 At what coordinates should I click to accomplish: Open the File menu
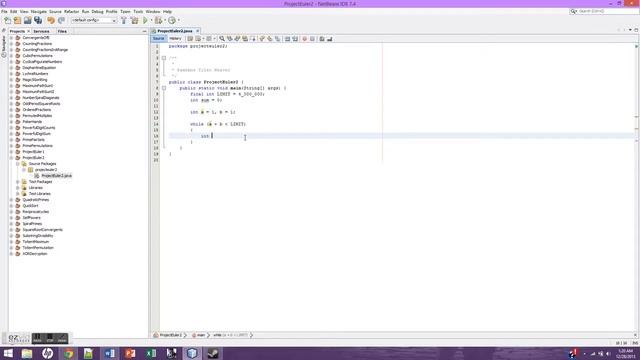[4, 11]
